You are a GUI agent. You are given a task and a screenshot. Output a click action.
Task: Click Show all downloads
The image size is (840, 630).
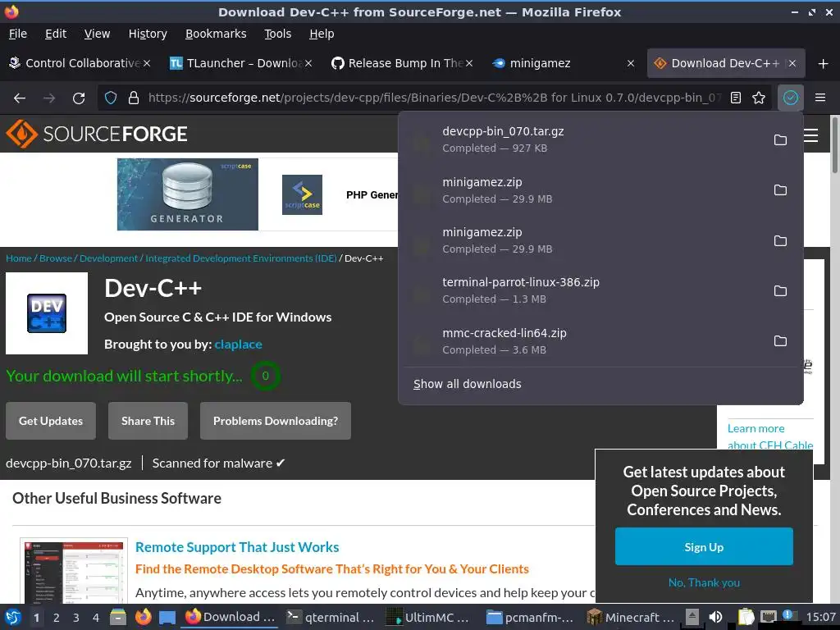[467, 384]
